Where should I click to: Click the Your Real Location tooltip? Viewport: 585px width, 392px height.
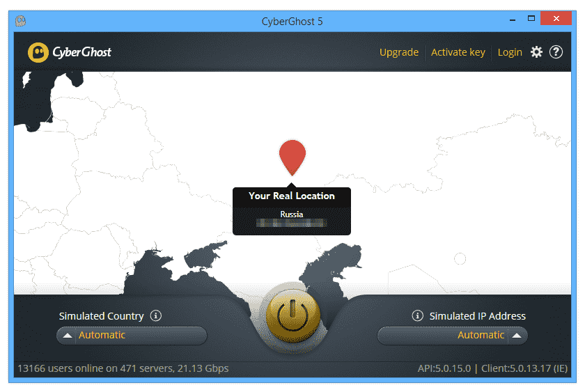pos(292,210)
